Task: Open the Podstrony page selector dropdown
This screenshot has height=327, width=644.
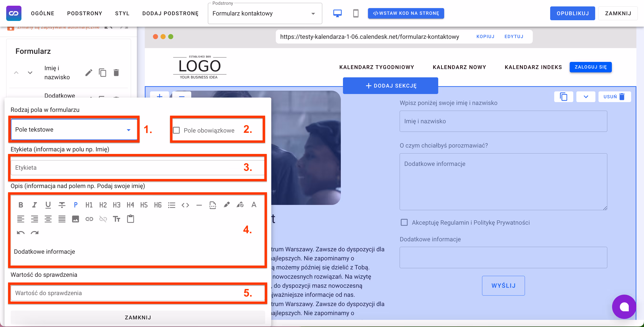Action: [265, 14]
